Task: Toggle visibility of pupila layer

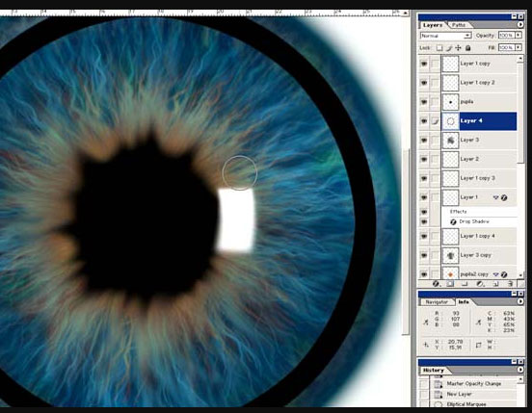Action: pyautogui.click(x=424, y=102)
